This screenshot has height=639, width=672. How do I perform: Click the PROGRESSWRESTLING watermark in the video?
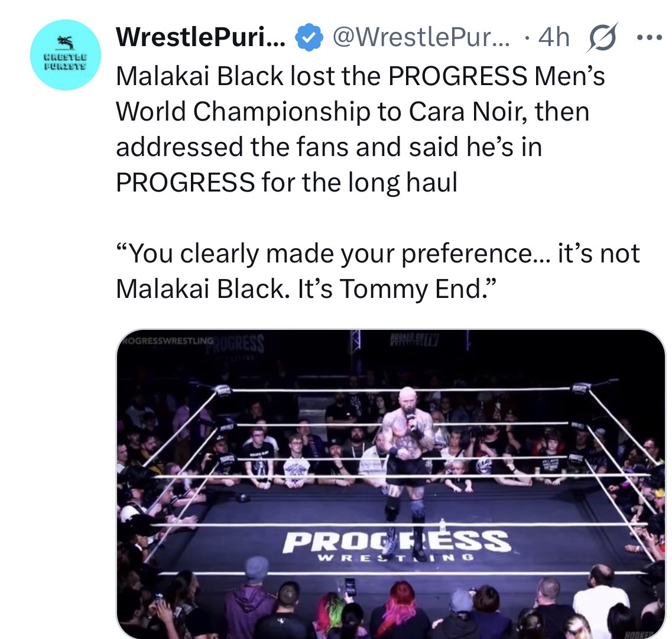168,340
